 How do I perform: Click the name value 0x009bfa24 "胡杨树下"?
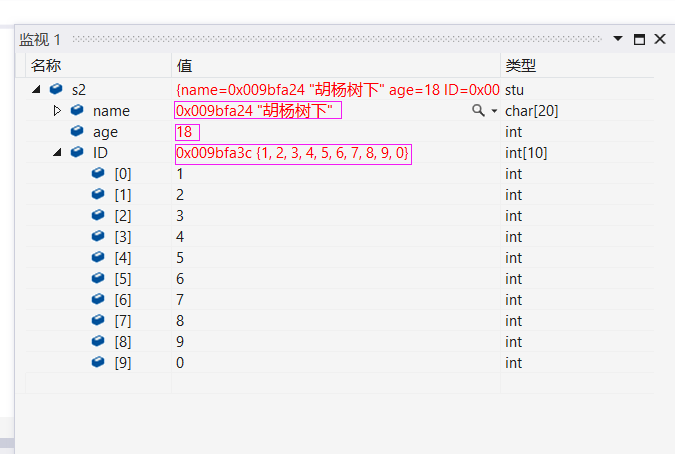[254, 111]
